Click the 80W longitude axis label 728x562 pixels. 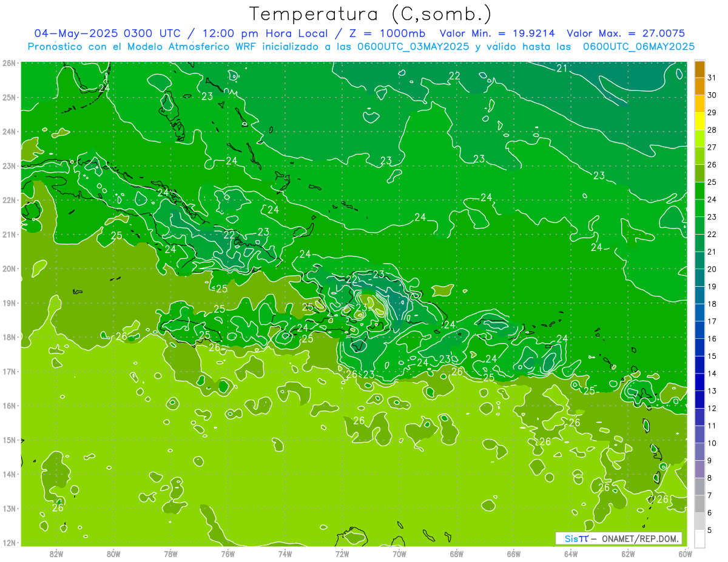point(113,554)
